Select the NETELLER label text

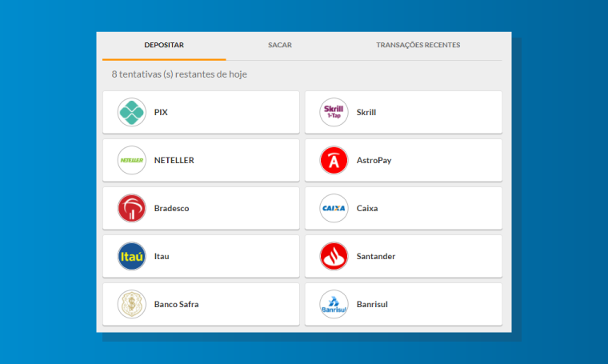pos(174,161)
